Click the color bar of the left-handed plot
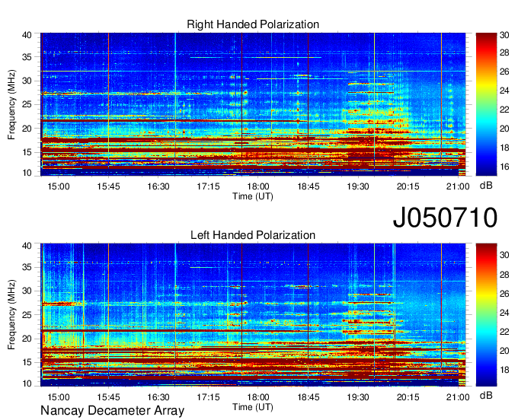The width and height of the screenshot is (518, 420). [486, 315]
